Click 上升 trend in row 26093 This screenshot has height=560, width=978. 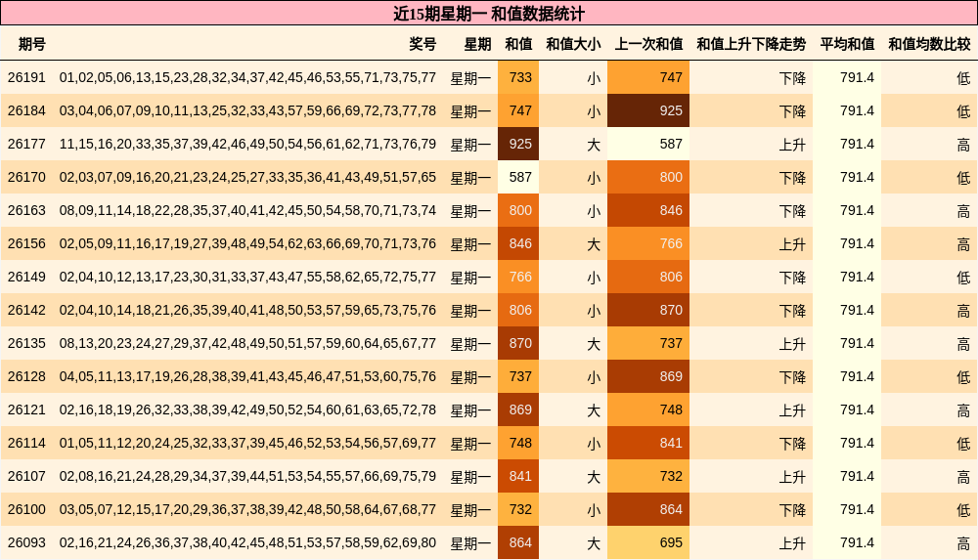pyautogui.click(x=792, y=543)
